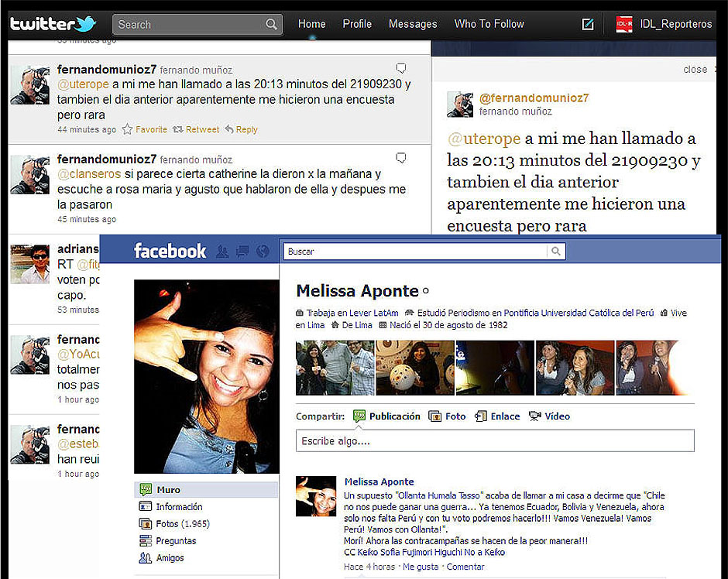Screen dimensions: 728x579
Task: Open Melissa Aponte's large profile photo
Action: click(207, 376)
